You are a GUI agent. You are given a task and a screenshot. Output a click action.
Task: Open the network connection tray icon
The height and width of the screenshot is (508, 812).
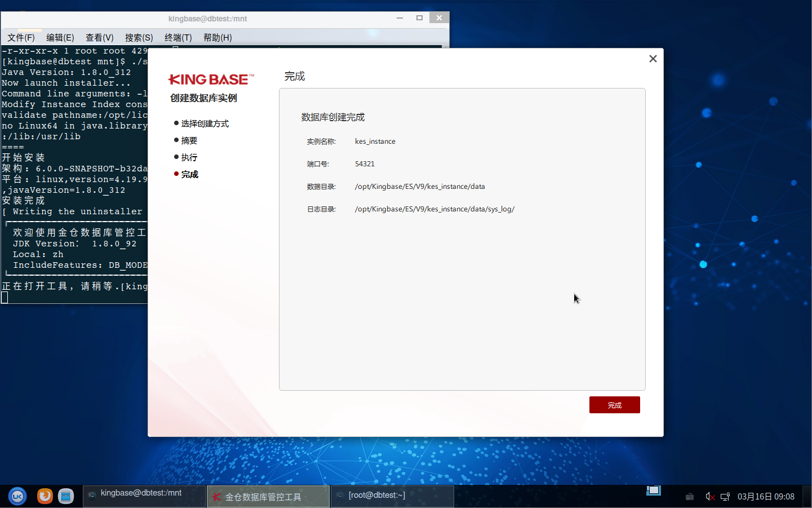[725, 497]
